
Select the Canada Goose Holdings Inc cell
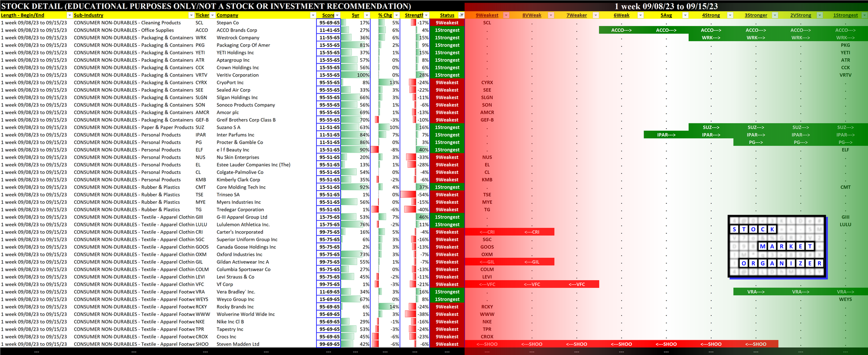(x=266, y=247)
